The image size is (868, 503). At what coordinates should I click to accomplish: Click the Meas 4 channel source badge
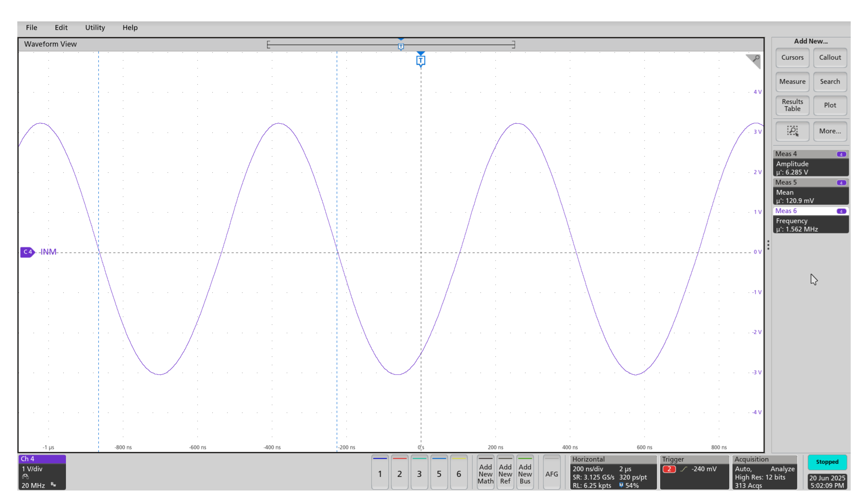pyautogui.click(x=841, y=154)
